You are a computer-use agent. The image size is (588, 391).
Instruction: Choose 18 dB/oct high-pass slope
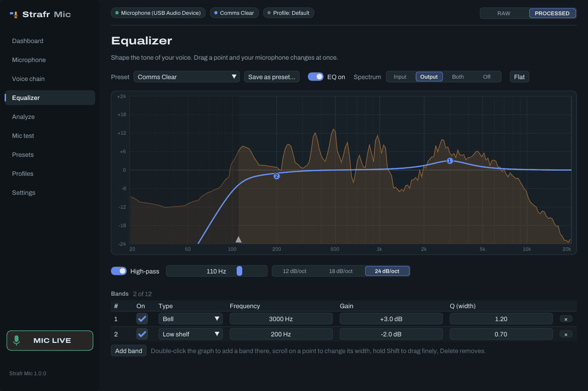(341, 271)
